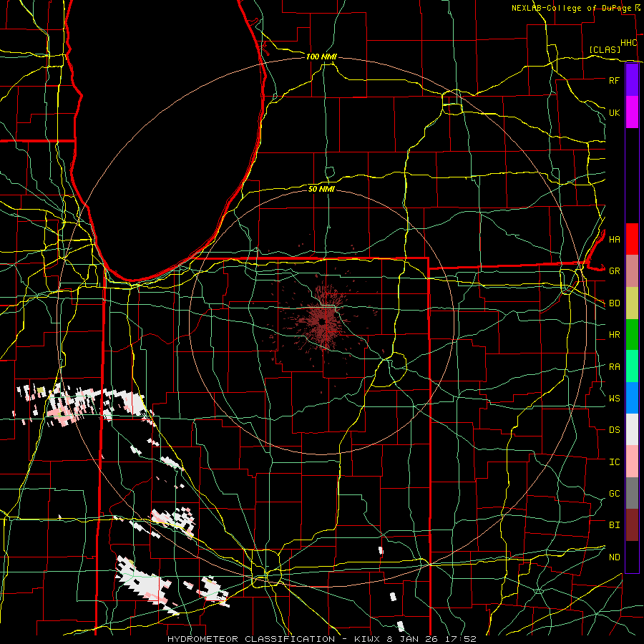
Task: Click the BI legend label
Action: click(x=614, y=525)
